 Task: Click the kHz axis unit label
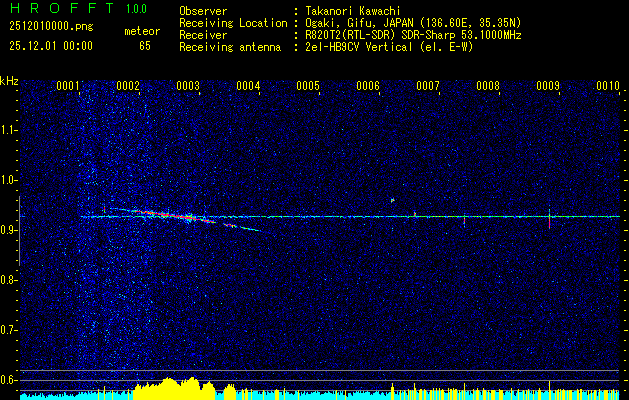pos(9,81)
